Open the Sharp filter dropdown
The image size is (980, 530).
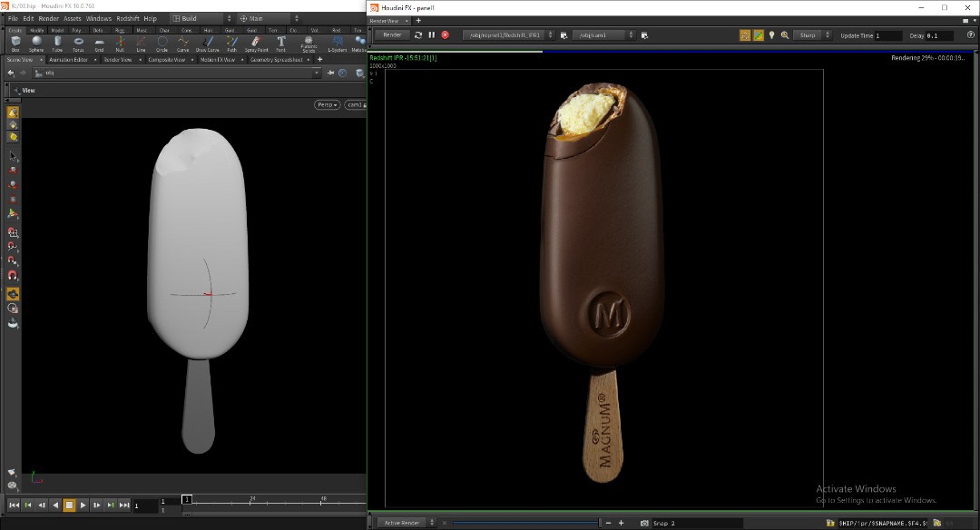pos(812,35)
